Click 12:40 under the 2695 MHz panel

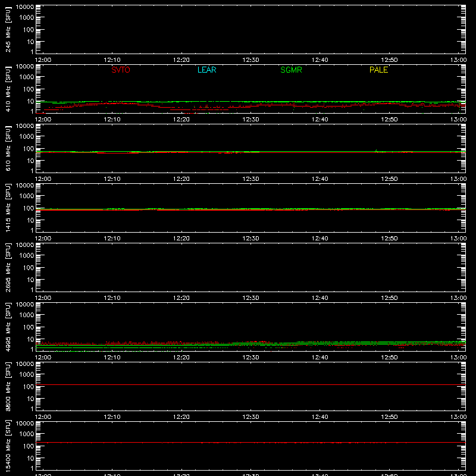[320, 298]
